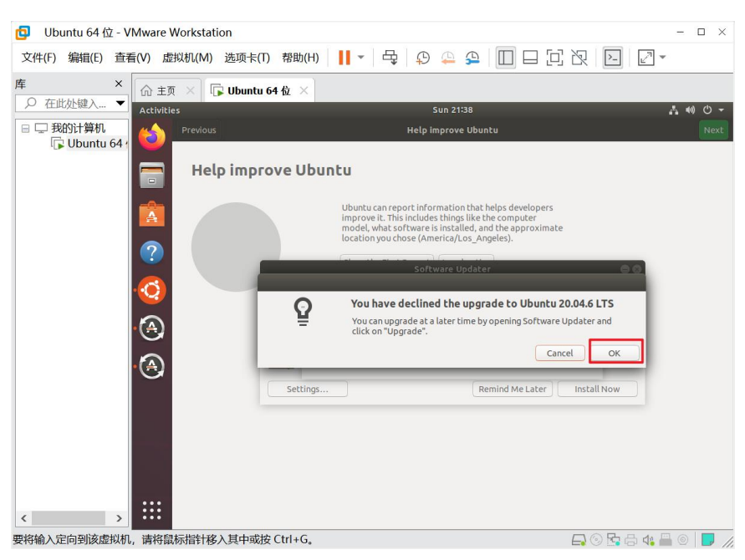Expand the stretch display dropdown arrow
The height and width of the screenshot is (560, 745).
(x=663, y=58)
